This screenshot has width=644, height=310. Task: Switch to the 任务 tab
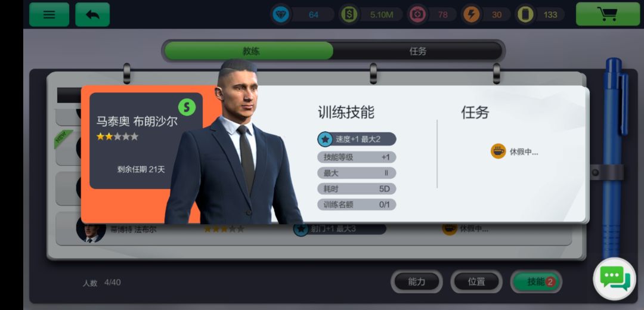pos(417,51)
